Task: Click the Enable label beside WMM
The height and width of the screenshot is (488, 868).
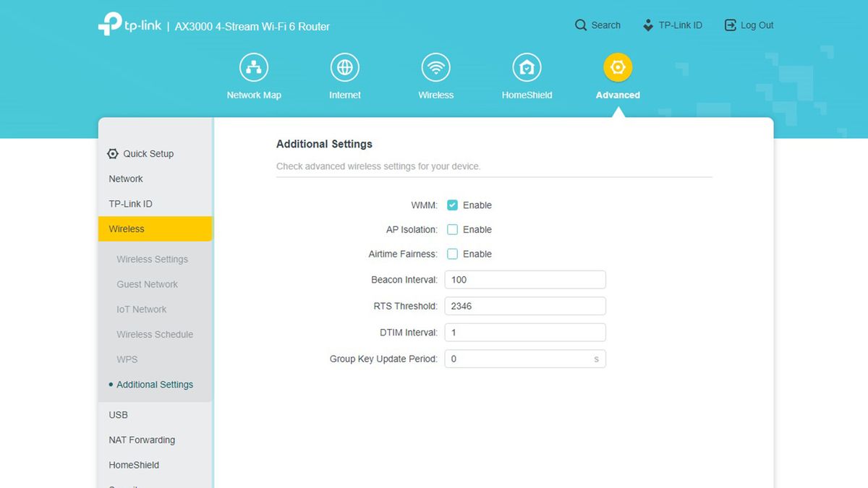Action: (x=477, y=205)
